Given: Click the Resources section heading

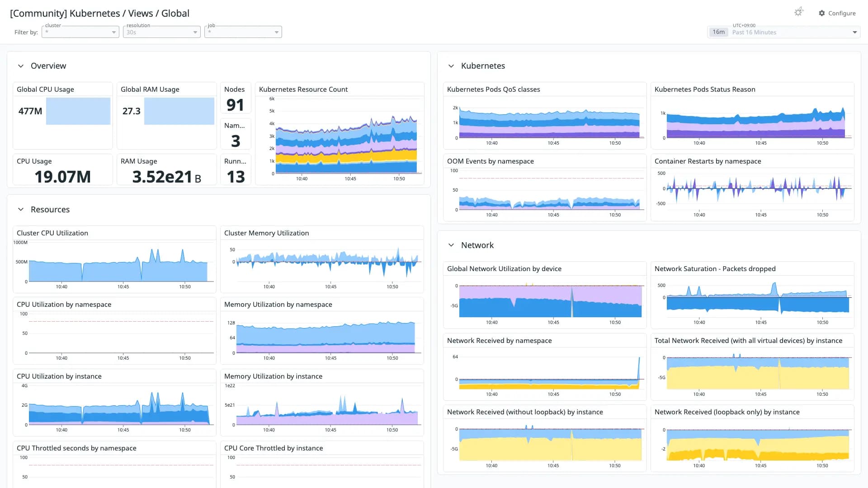Looking at the screenshot, I should (50, 210).
